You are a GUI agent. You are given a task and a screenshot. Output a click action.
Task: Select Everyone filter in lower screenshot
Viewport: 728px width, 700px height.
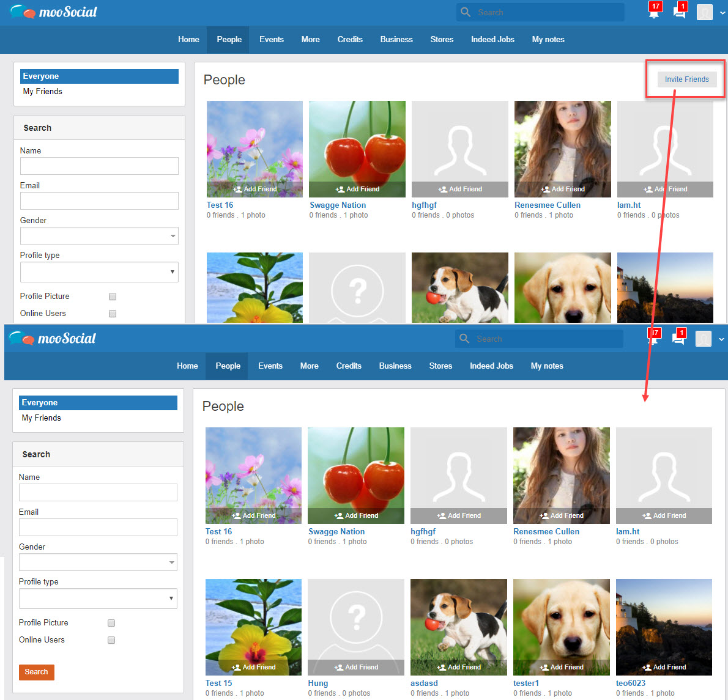[x=98, y=403]
